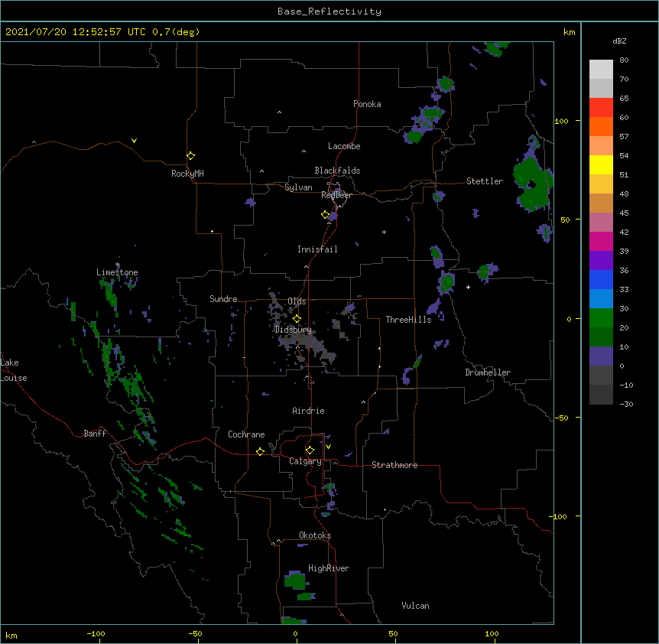Click the -50 tick label on the bottom axis
The image size is (659, 644).
(195, 633)
